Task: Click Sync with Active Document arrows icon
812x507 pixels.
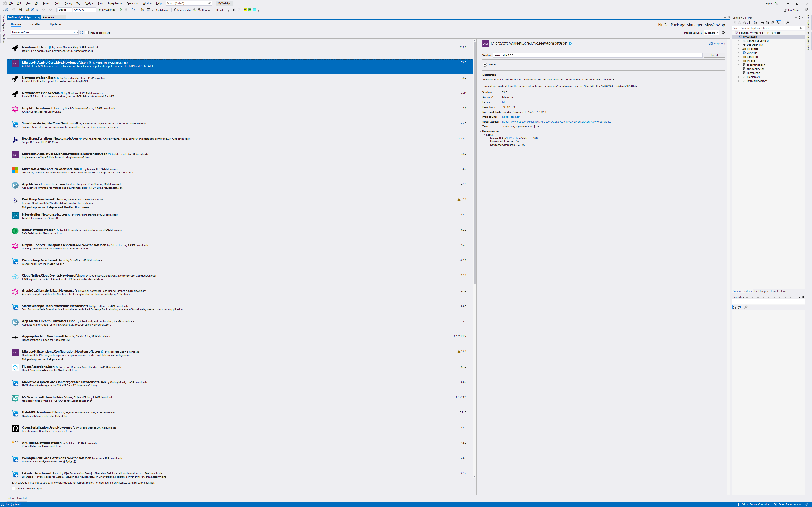Action: [763, 23]
